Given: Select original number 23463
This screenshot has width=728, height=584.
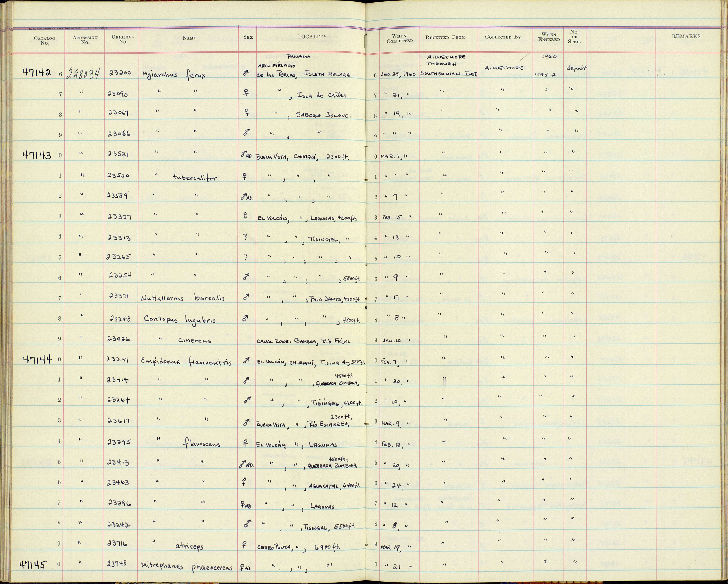Looking at the screenshot, I should point(119,483).
